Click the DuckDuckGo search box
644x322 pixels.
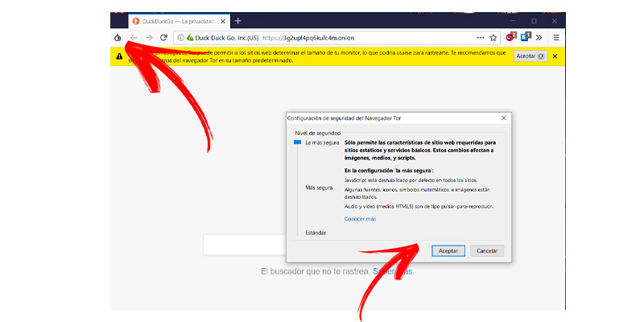pos(245,246)
